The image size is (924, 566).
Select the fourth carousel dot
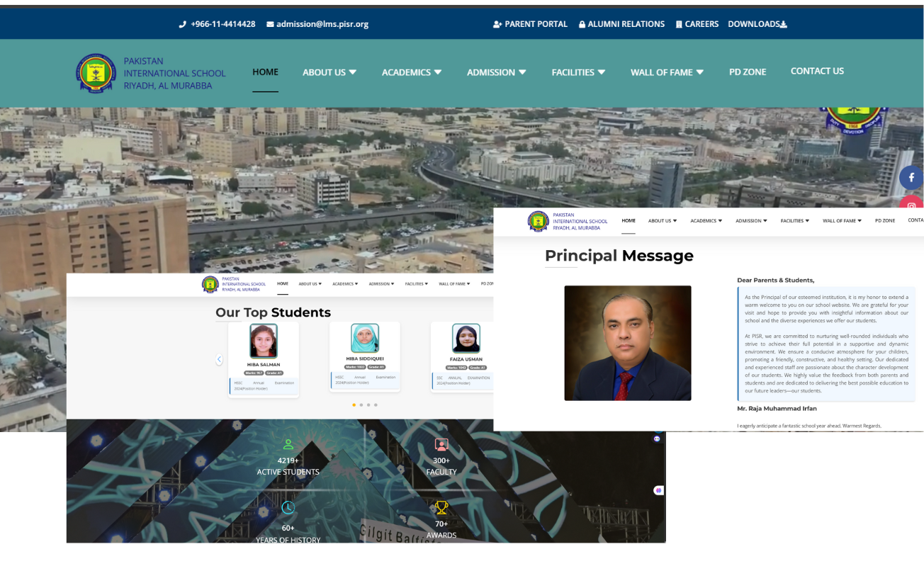pyautogui.click(x=376, y=405)
